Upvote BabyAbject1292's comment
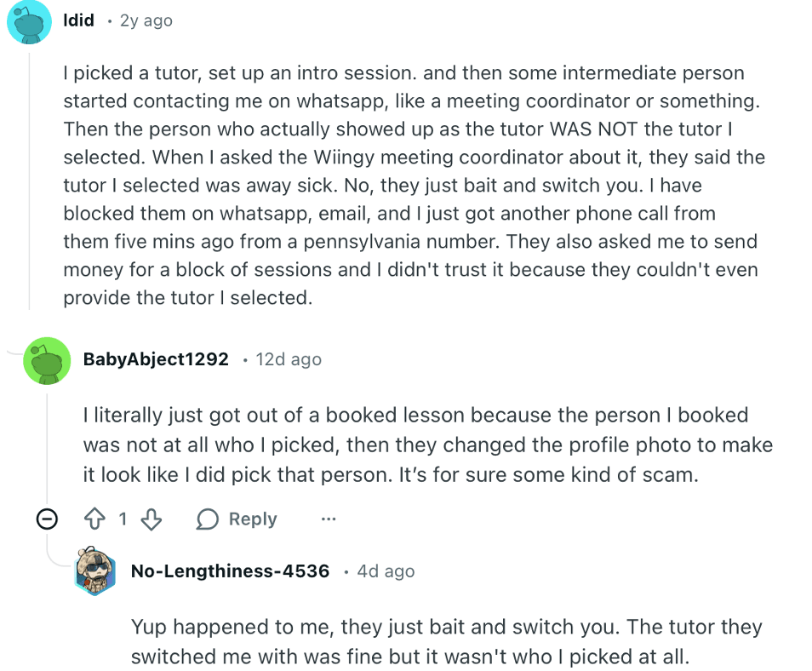Screen dimensions: 812x671 pos(96,519)
